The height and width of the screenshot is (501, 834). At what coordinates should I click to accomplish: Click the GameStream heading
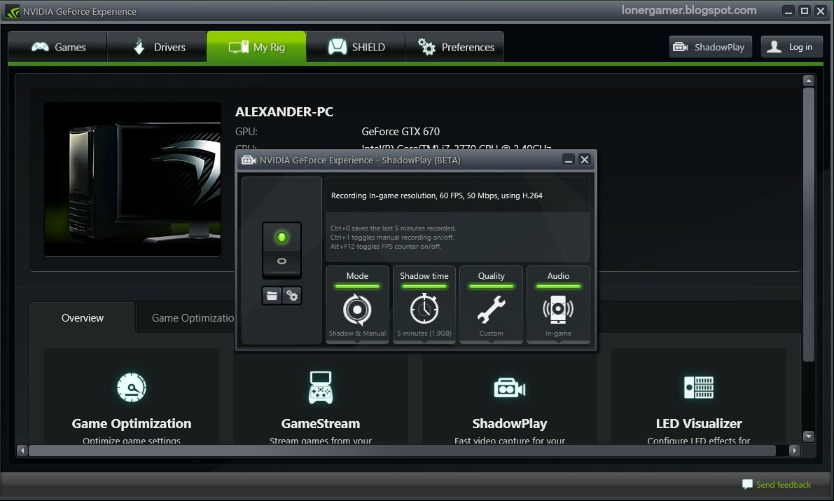(x=320, y=423)
